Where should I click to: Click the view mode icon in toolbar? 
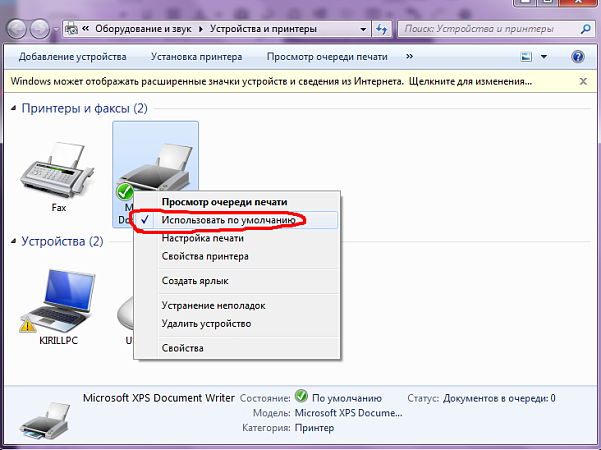(x=526, y=57)
